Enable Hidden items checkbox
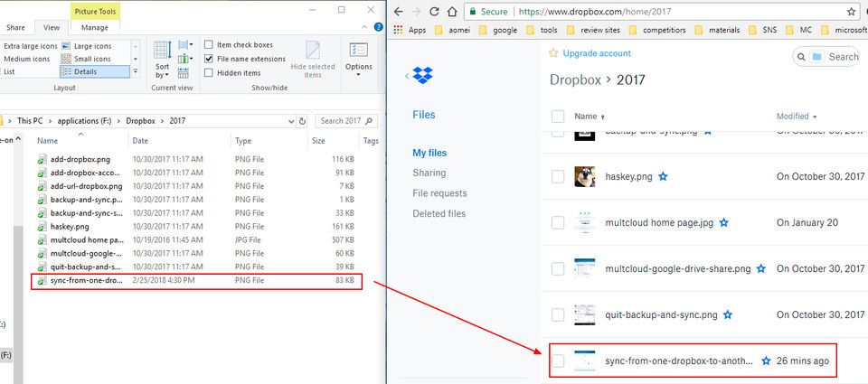Viewport: 868px width, 384px height. 209,72
